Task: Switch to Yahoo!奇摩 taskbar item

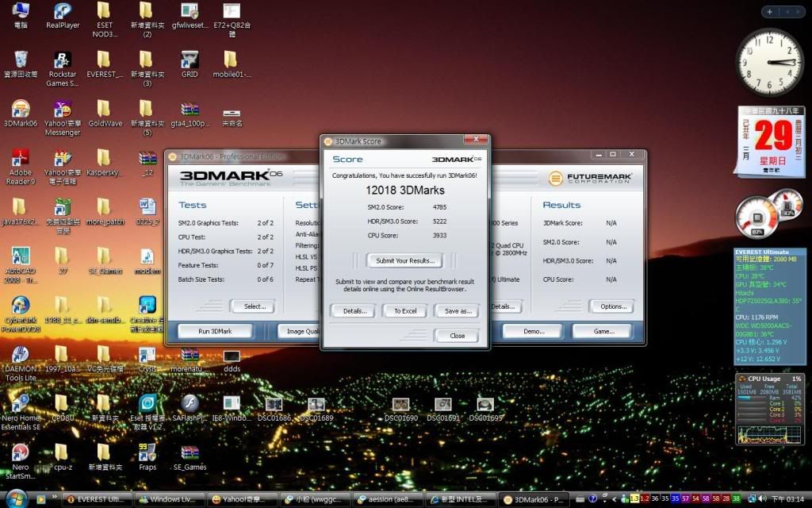Action: [242, 500]
